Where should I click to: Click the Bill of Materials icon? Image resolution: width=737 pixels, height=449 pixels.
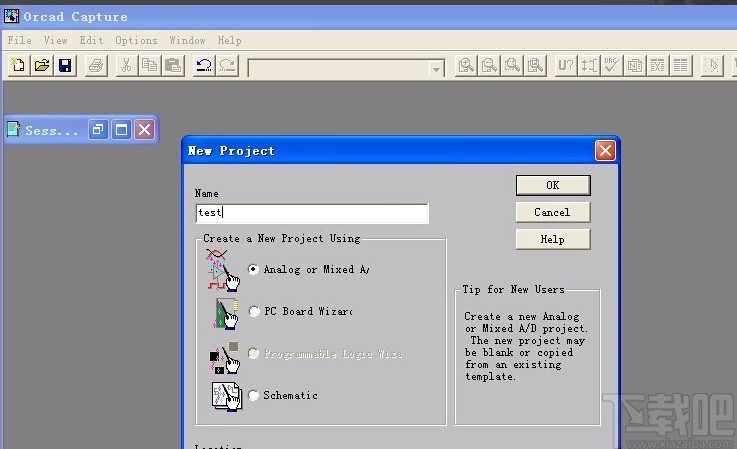coord(681,65)
